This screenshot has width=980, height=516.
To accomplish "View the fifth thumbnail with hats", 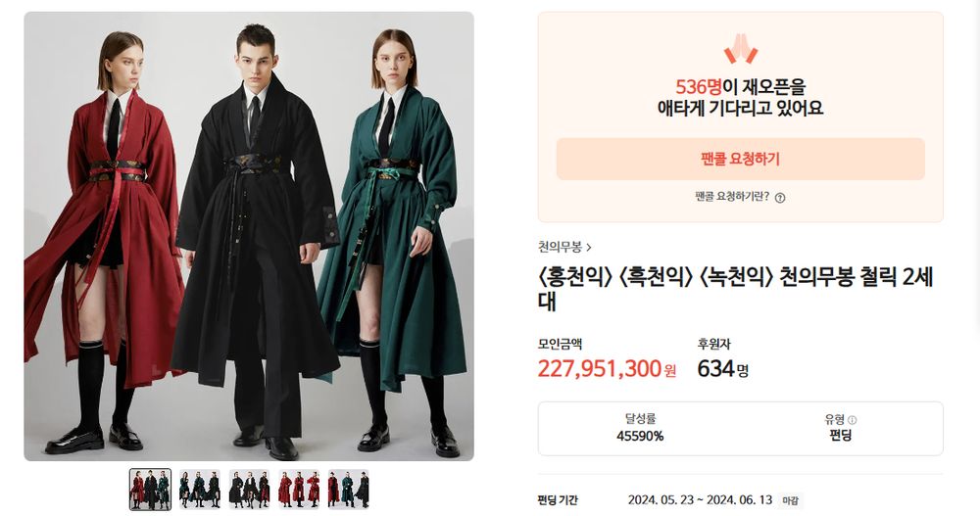I will pos(348,490).
